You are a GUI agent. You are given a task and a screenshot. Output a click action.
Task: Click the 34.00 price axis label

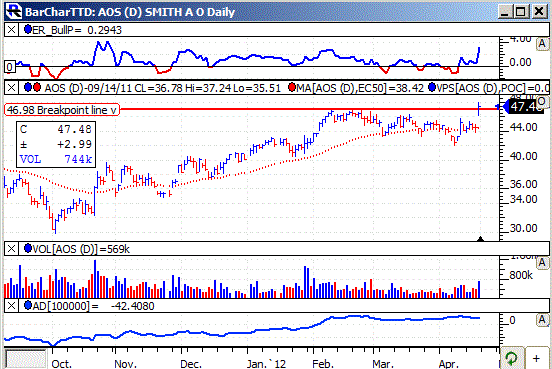523,199
